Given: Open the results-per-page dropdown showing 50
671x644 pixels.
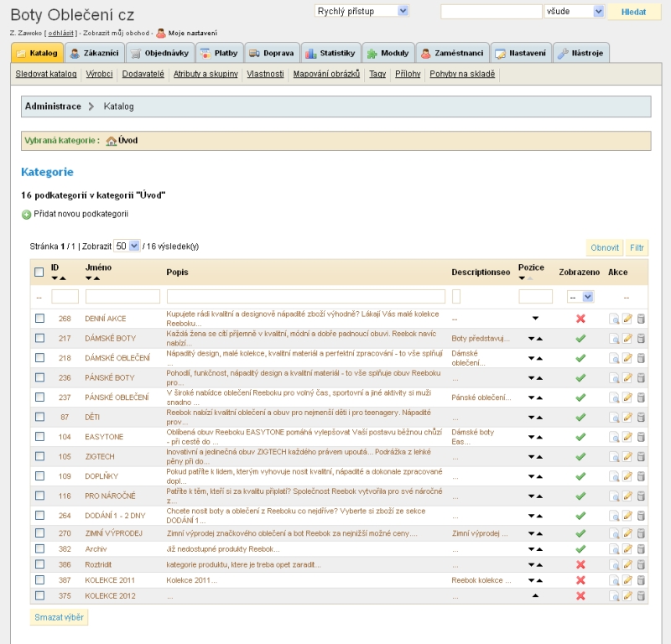Looking at the screenshot, I should pos(127,246).
